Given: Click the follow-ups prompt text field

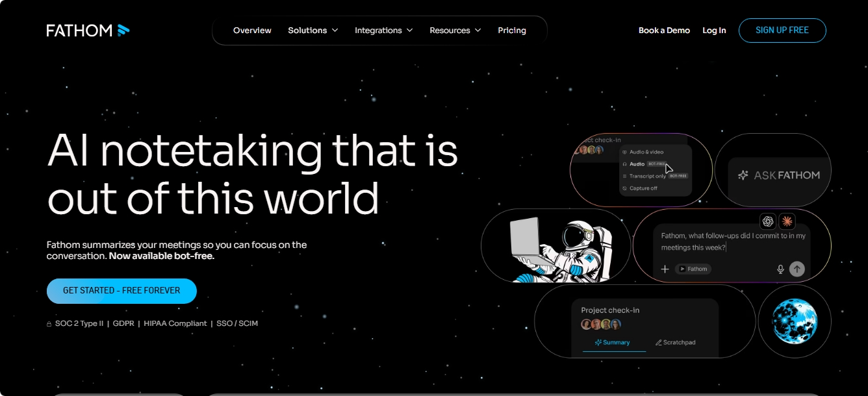Looking at the screenshot, I should [x=734, y=241].
